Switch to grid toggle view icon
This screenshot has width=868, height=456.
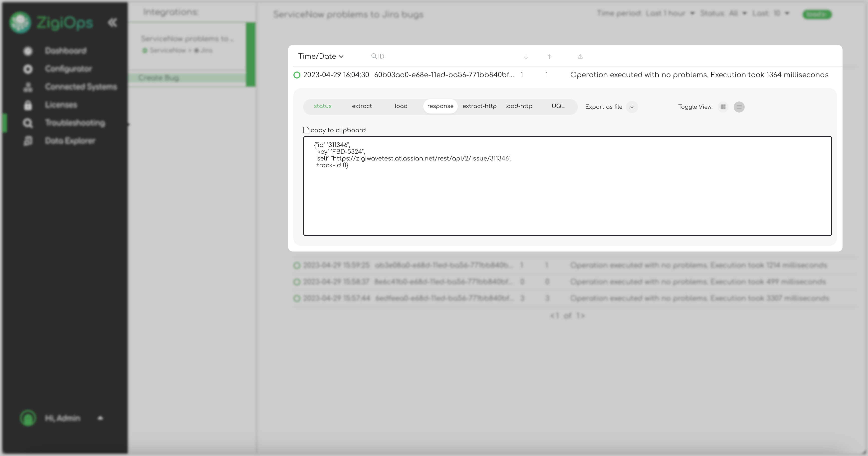pyautogui.click(x=723, y=107)
